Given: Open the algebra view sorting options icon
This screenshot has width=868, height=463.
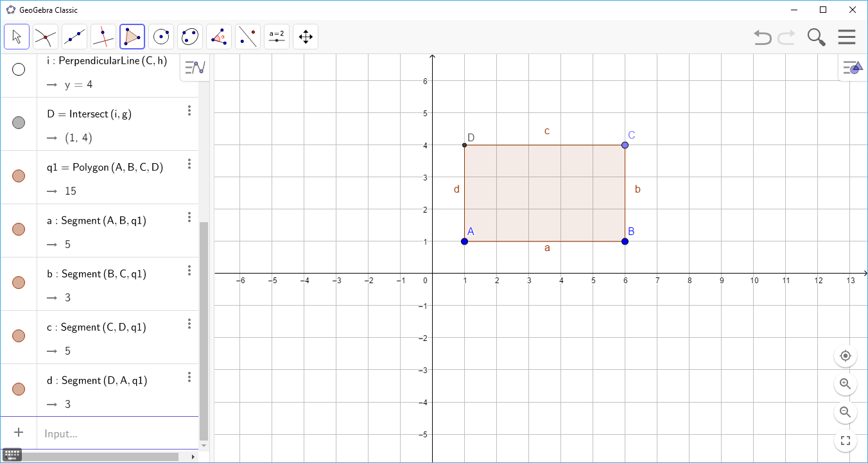Looking at the screenshot, I should point(195,67).
